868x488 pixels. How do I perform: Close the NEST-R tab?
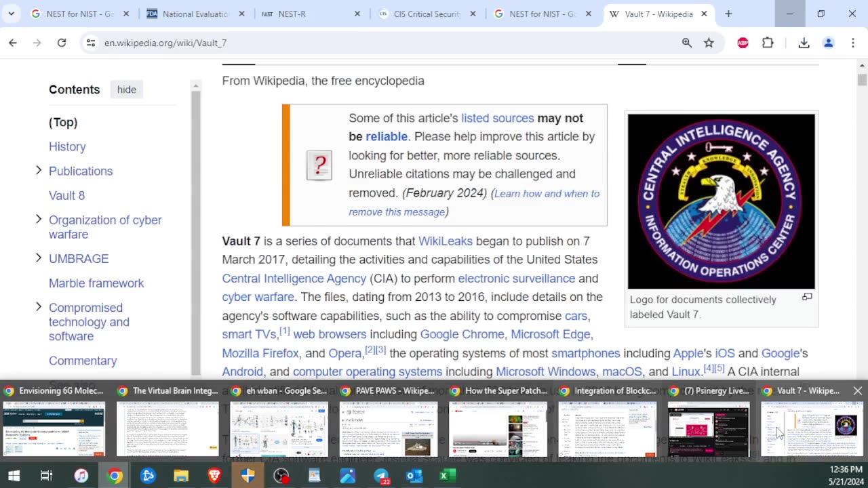tap(357, 14)
